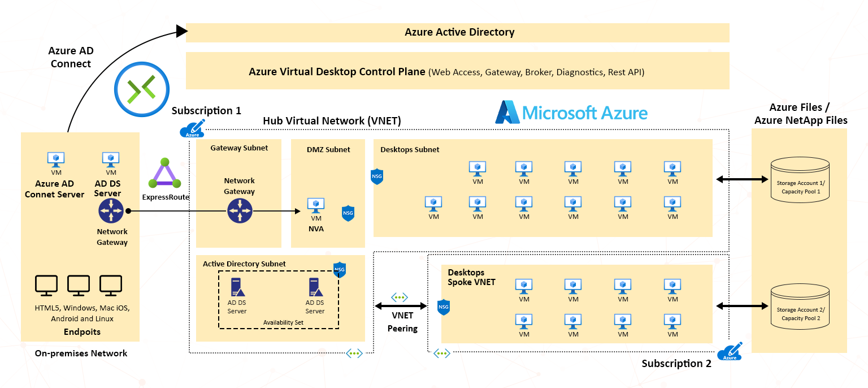This screenshot has height=388, width=868.
Task: Select the NSG shield on Desktops Spoke VNET
Action: (x=444, y=307)
